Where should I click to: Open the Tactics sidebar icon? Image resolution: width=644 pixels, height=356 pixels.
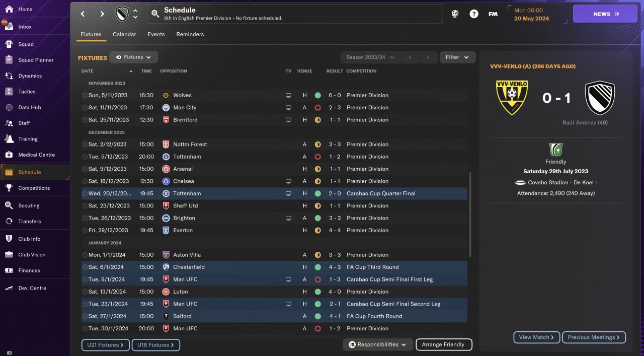click(x=9, y=92)
